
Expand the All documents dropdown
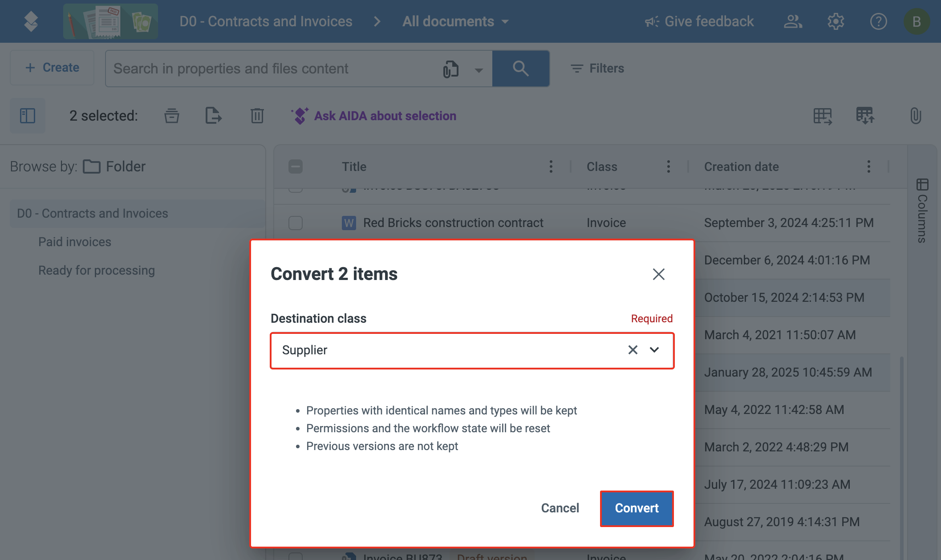coord(506,21)
